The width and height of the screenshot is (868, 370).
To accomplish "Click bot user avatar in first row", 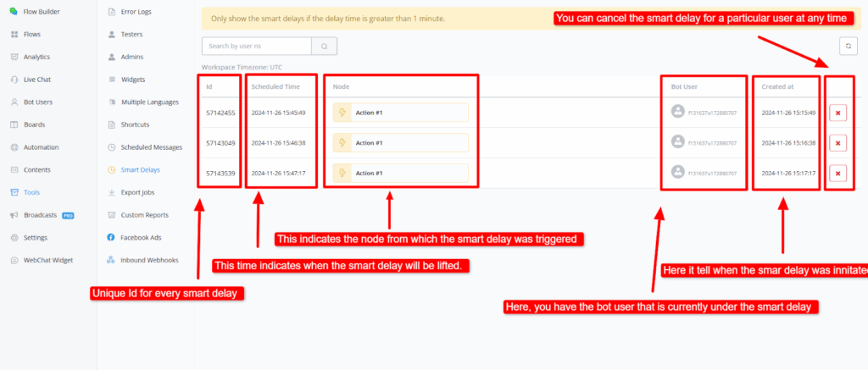I will (x=677, y=112).
